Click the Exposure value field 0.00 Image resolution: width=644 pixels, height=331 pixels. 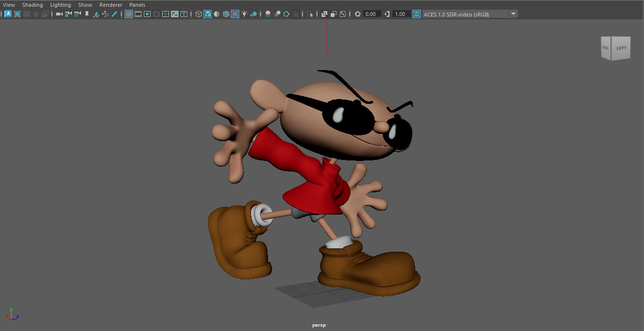click(372, 14)
